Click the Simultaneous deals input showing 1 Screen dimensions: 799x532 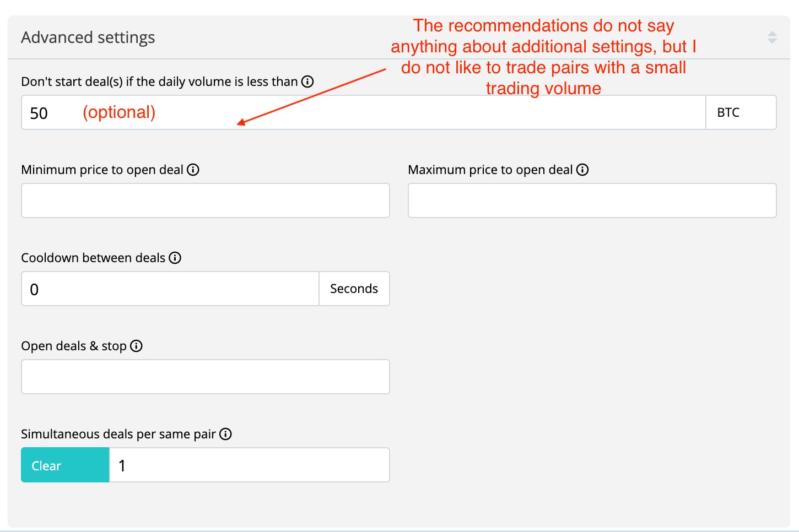click(x=249, y=465)
